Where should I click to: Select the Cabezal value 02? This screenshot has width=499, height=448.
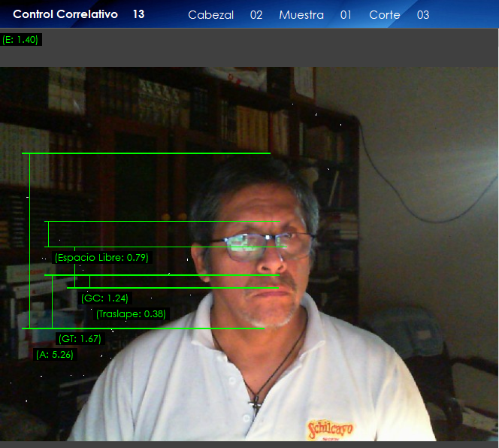[256, 15]
